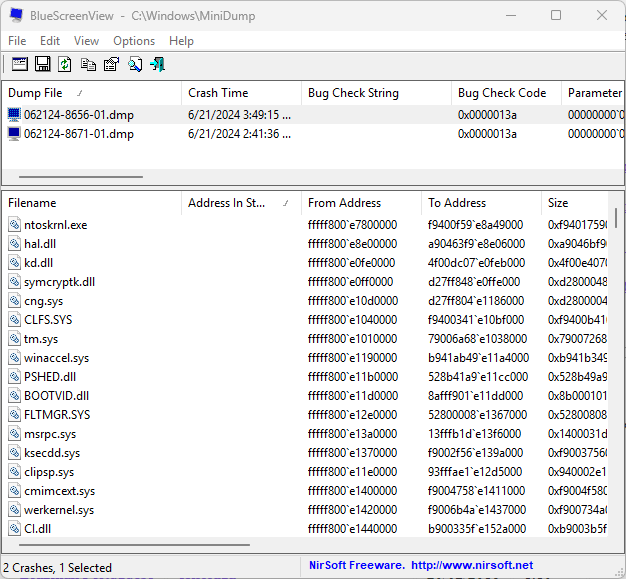Select the 062124-8671-01.dmp dump file icon

point(14,134)
